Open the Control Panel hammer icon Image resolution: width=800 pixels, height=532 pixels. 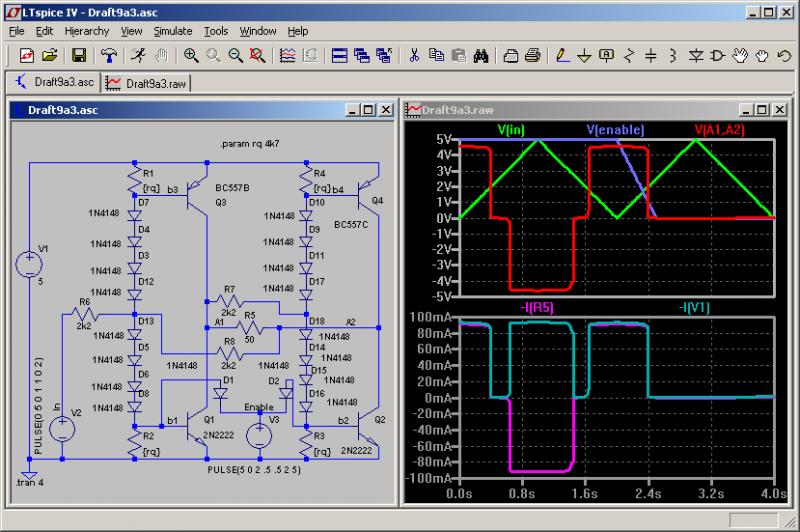point(109,55)
